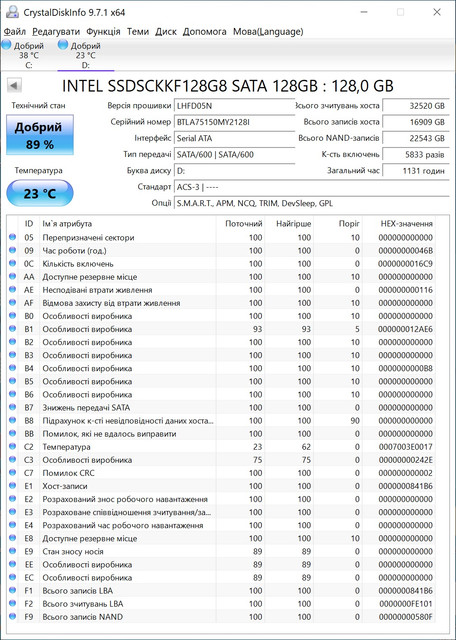Click status icon for attribute C3 row

pos(13,459)
